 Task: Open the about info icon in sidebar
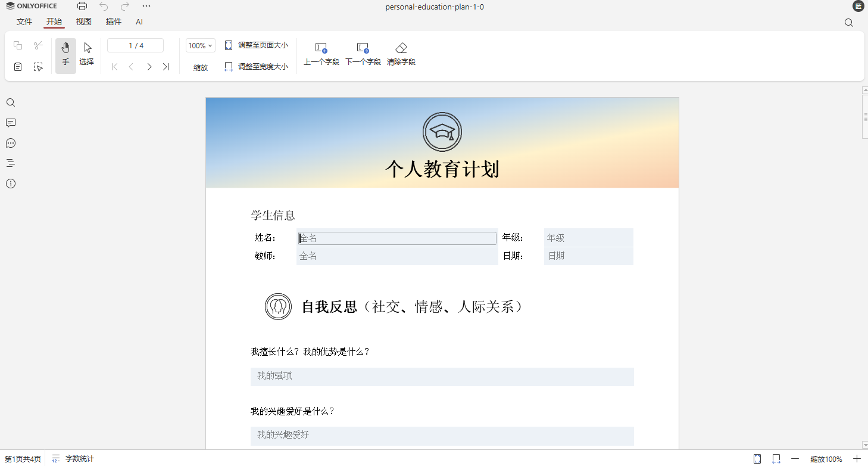click(11, 184)
